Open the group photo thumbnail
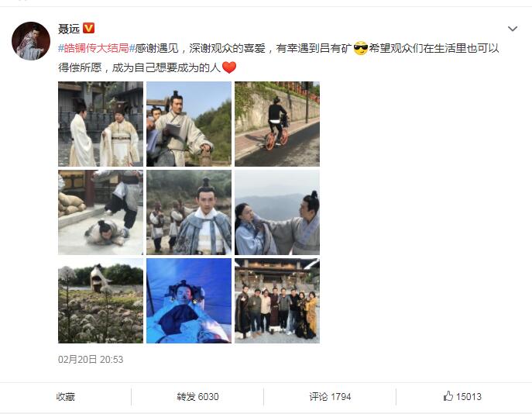Screen dimensions: 532x414 (277, 301)
